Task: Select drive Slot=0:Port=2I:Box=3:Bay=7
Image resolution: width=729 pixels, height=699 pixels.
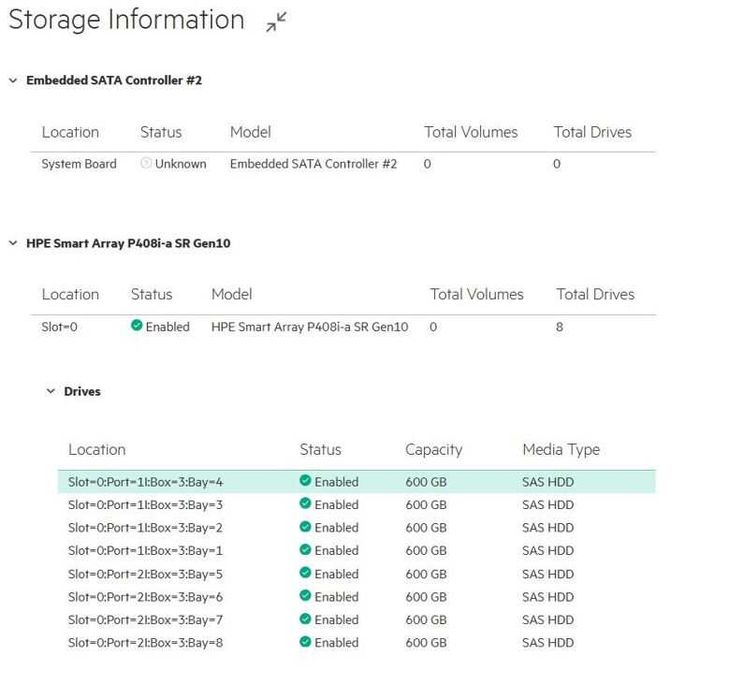Action: [x=357, y=620]
